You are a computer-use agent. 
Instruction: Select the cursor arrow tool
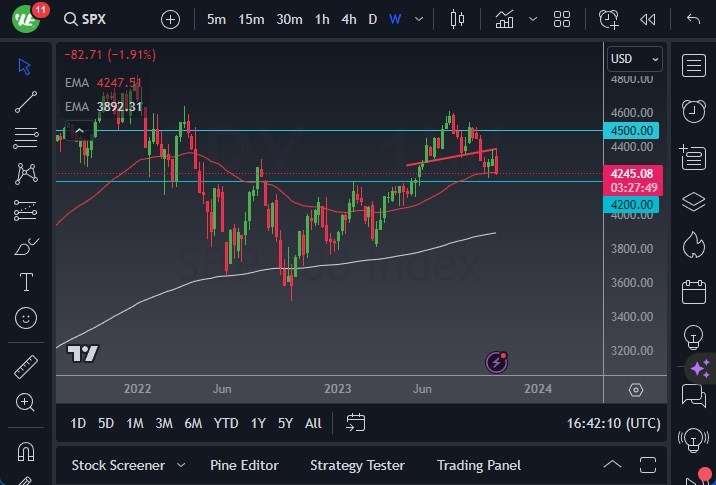tap(25, 67)
